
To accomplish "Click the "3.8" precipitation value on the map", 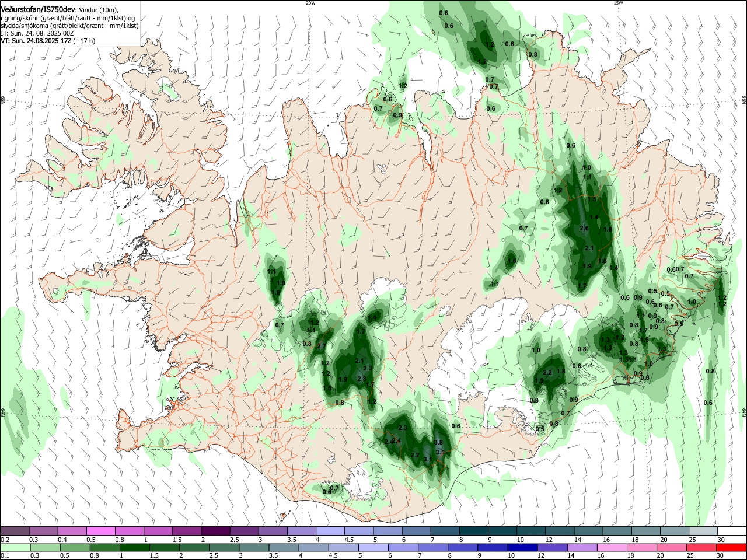I will click(439, 443).
